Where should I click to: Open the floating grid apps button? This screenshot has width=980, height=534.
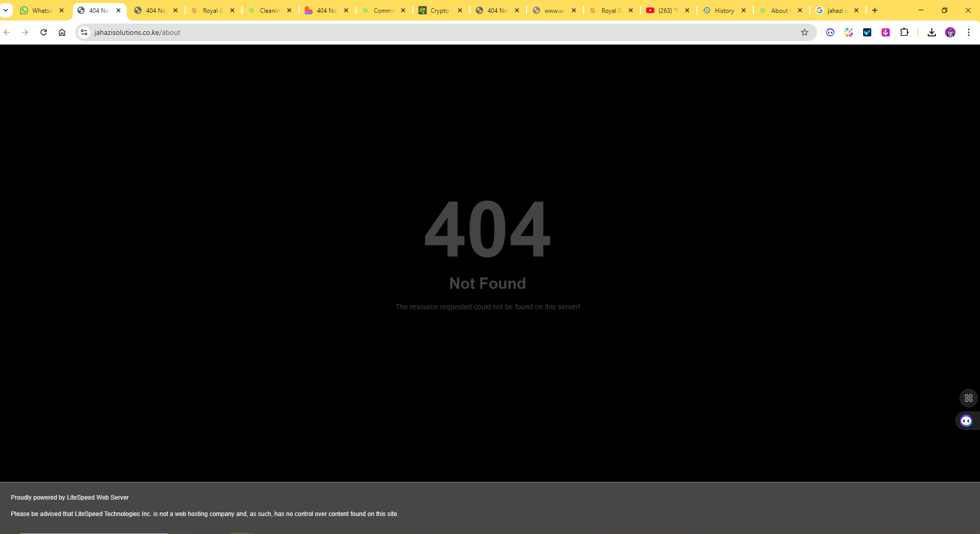968,398
